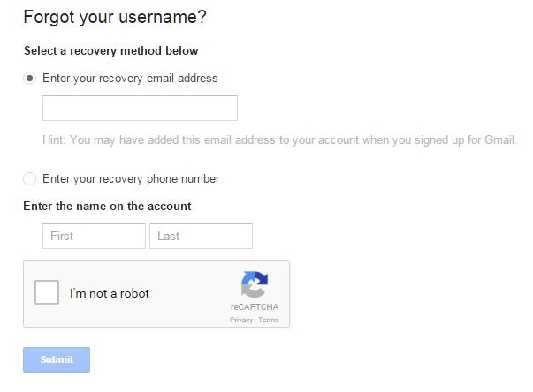Focus the recovery email address input field

pos(140,109)
